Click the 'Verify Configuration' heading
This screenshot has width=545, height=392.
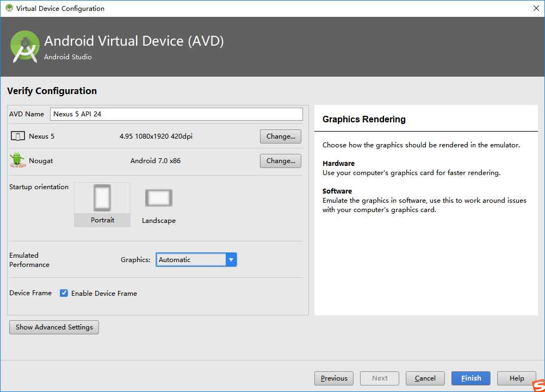[52, 91]
